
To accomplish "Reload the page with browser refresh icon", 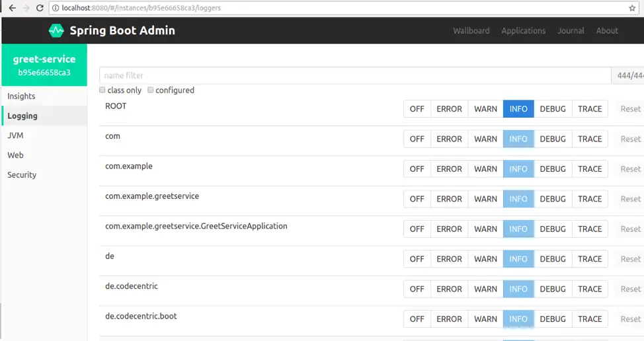I will click(x=40, y=8).
